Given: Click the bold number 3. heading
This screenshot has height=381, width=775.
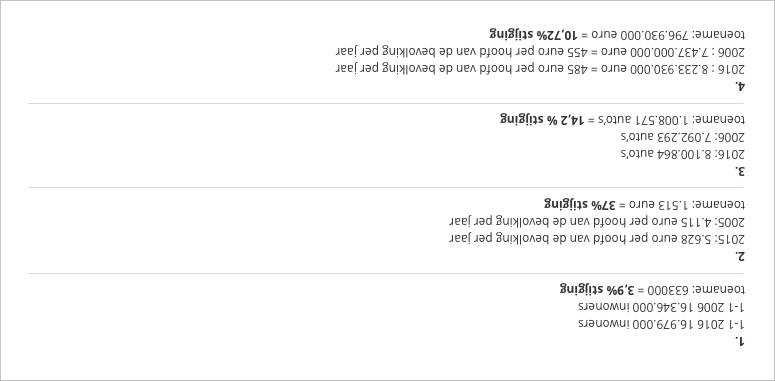Looking at the screenshot, I should [739, 171].
